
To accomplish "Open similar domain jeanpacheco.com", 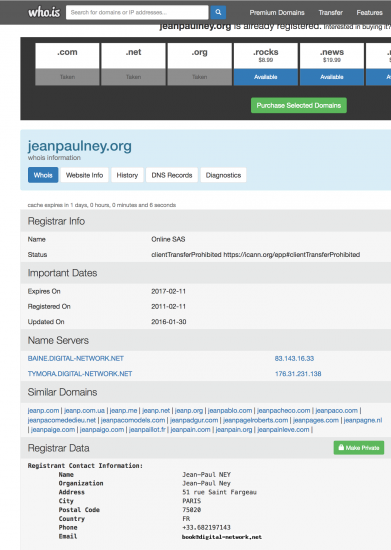I will (x=284, y=410).
